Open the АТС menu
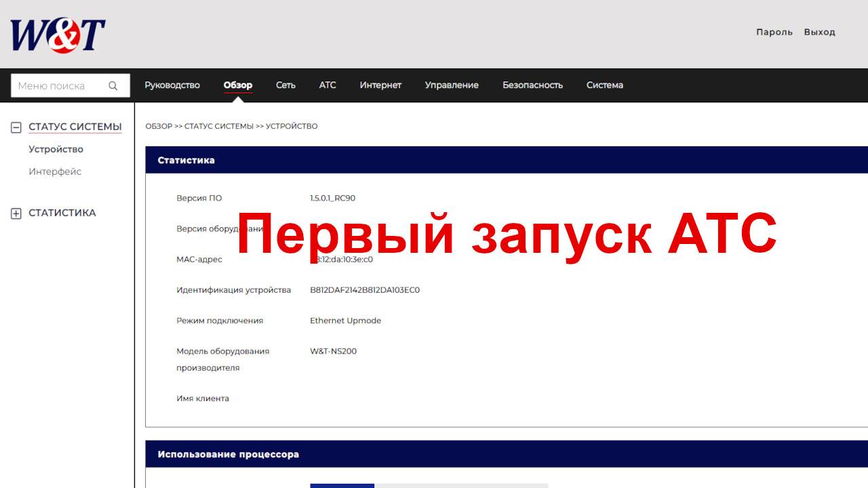This screenshot has height=488, width=868. (x=328, y=85)
